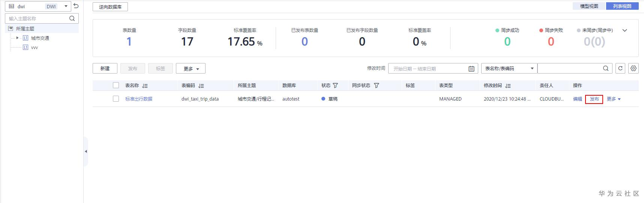Select vvv in the subject tree
The height and width of the screenshot is (203, 644).
(x=35, y=48)
